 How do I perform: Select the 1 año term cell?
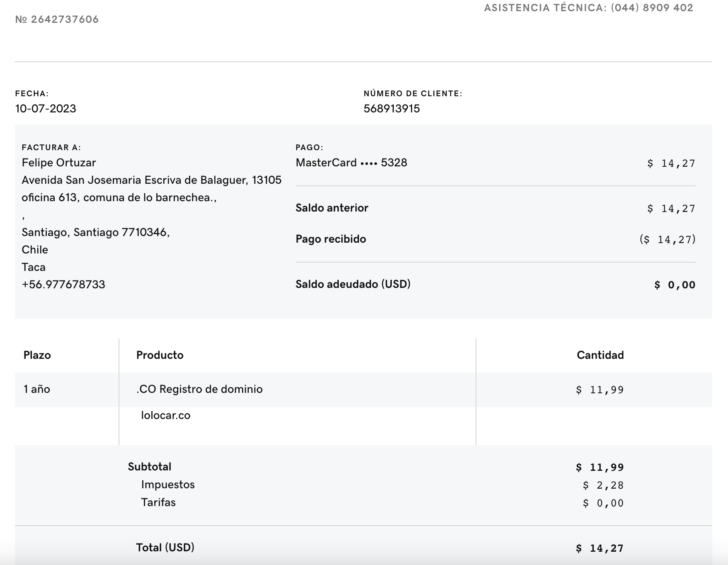tap(37, 389)
